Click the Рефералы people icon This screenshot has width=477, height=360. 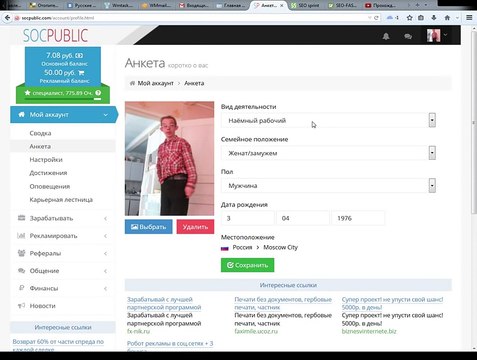click(x=21, y=253)
